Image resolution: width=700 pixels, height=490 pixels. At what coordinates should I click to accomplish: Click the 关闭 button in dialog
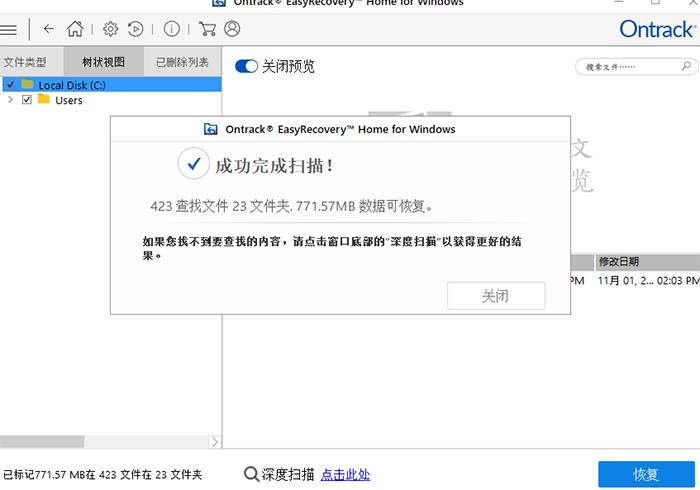(496, 296)
